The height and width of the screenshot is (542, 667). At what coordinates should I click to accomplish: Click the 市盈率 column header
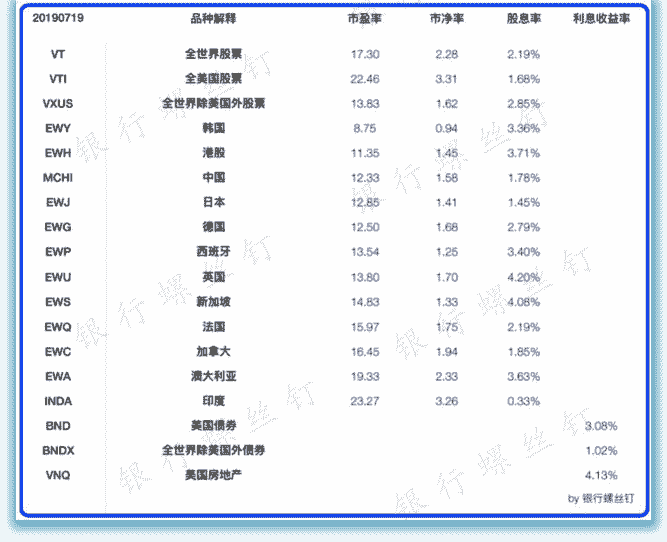[x=364, y=19]
